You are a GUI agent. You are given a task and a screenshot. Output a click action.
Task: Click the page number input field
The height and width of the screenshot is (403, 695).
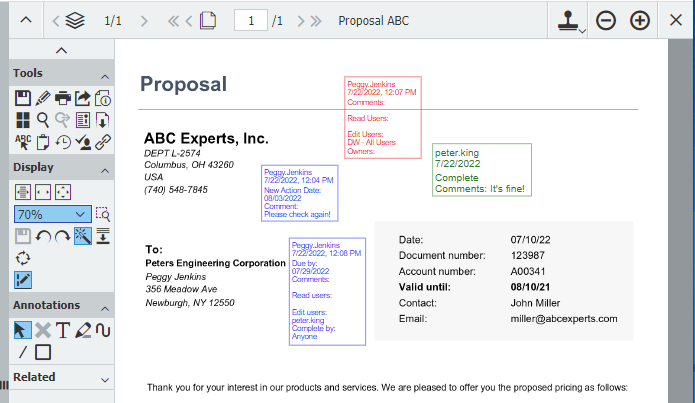[x=250, y=20]
